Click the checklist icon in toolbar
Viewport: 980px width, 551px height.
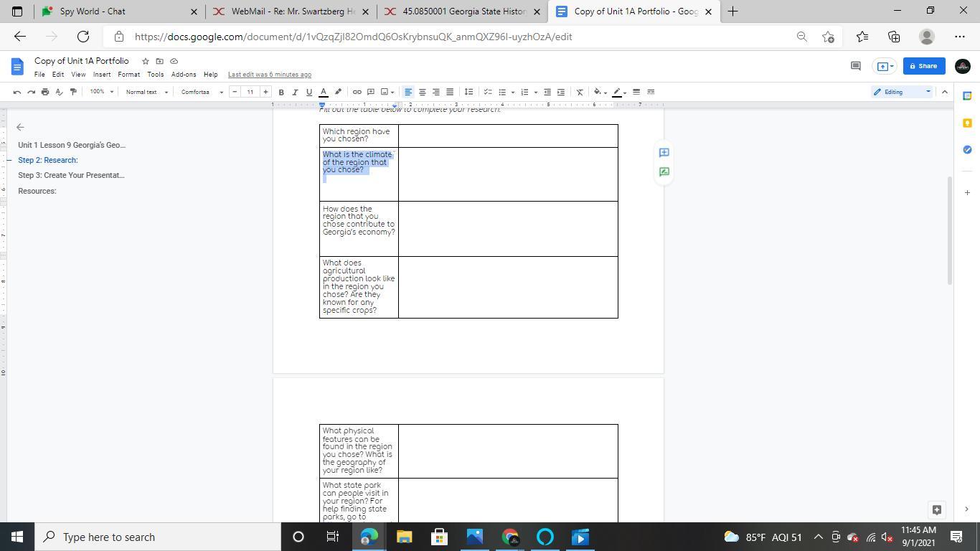tap(488, 92)
